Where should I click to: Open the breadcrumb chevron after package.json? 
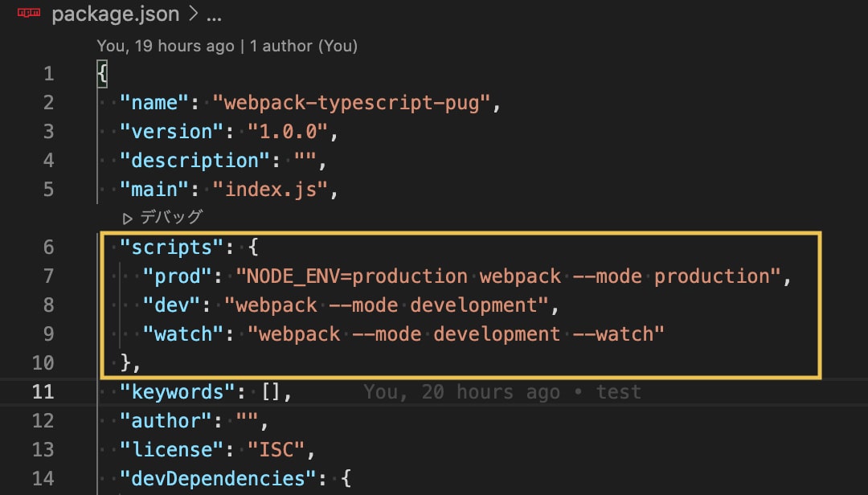[x=193, y=14]
